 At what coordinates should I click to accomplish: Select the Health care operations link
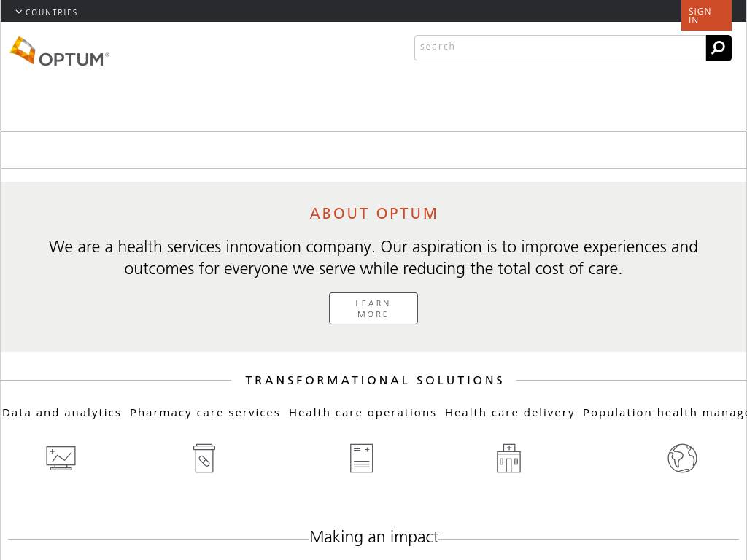[x=363, y=413]
